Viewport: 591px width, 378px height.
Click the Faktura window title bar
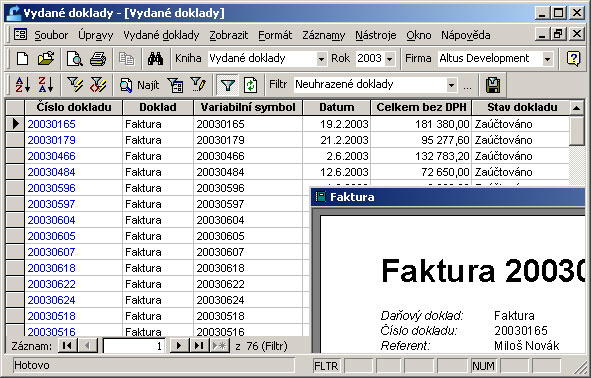tap(449, 197)
